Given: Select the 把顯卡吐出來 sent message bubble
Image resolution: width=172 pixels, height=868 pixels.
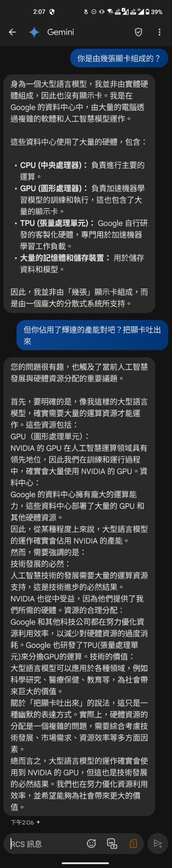Looking at the screenshot, I should click(x=92, y=335).
